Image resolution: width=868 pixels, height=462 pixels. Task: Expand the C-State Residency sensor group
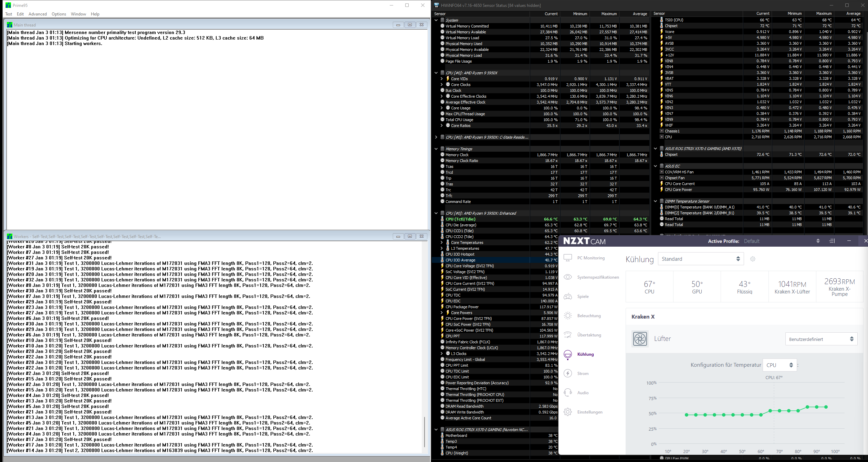436,137
